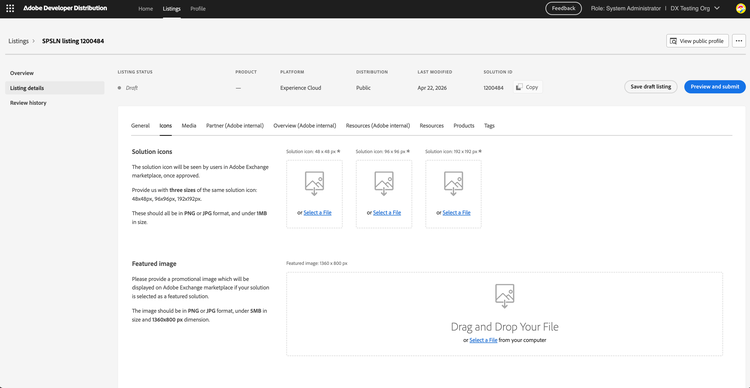Click Save draft listing
This screenshot has width=750, height=388.
[651, 87]
